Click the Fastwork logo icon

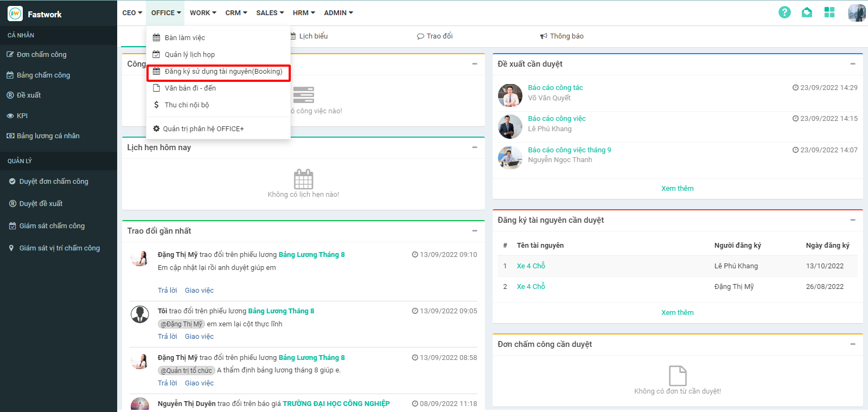pyautogui.click(x=15, y=14)
